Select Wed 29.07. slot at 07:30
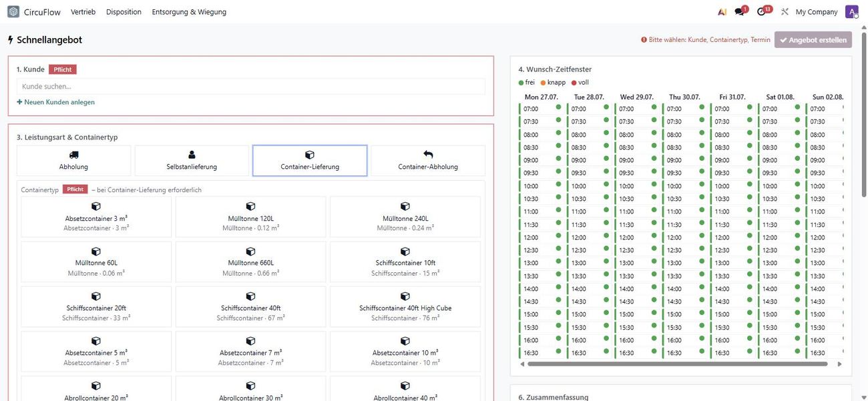This screenshot has width=868, height=401. (637, 121)
